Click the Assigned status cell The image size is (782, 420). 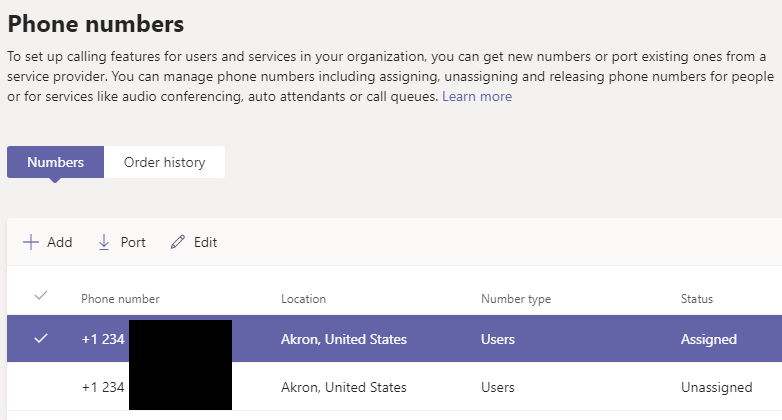tap(709, 339)
